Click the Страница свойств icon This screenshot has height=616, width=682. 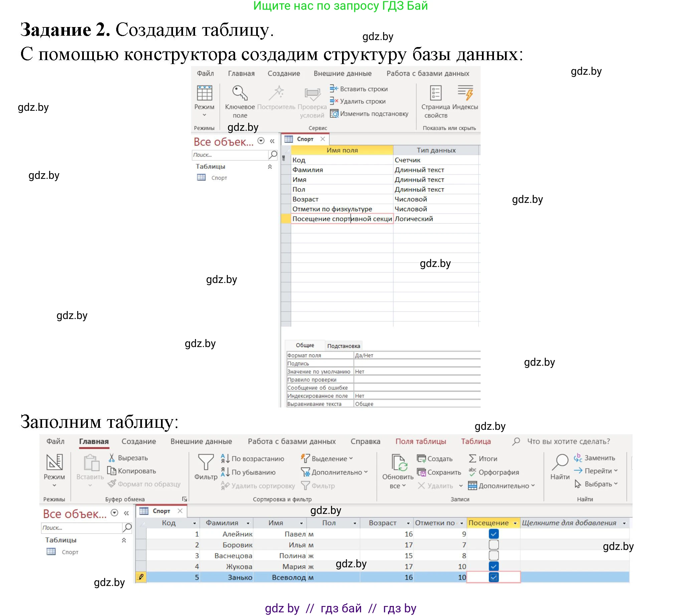point(436,93)
